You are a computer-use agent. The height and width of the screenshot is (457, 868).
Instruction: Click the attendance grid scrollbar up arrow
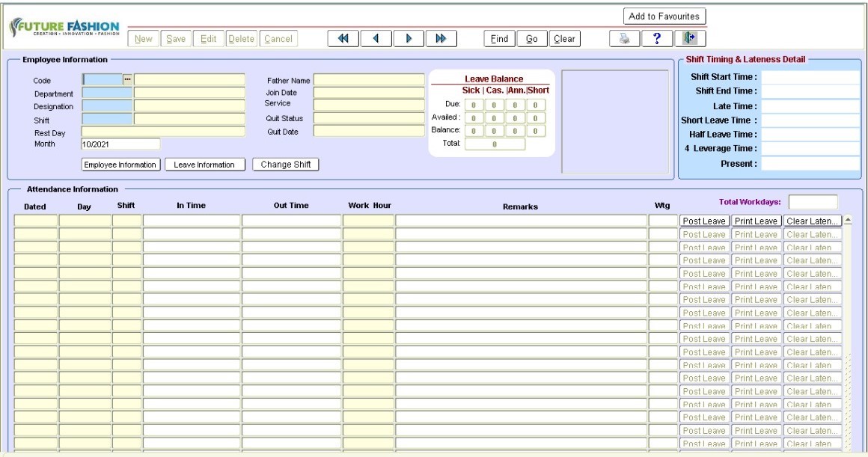[x=848, y=221]
